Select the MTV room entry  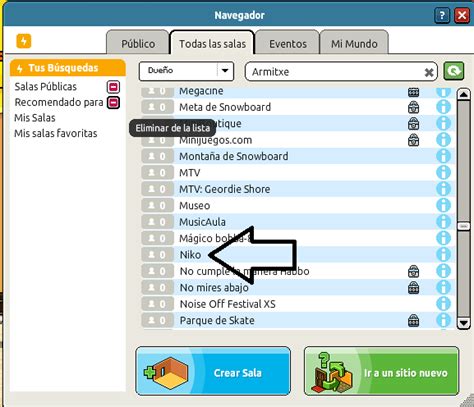click(298, 172)
